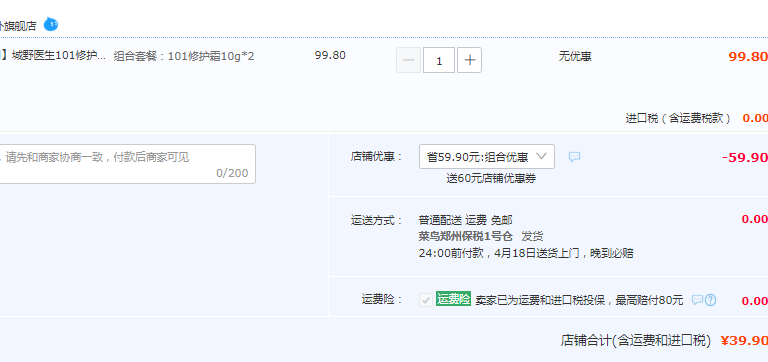Click the green 运费险 badge

(454, 299)
